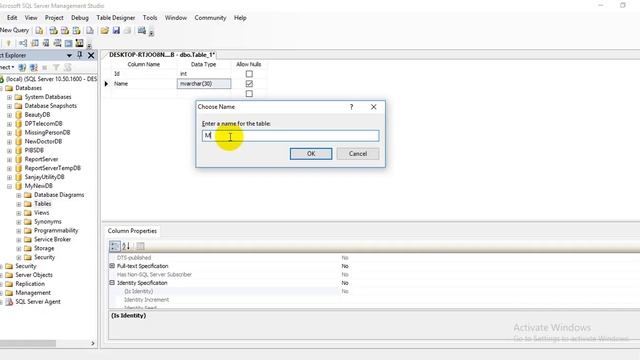The height and width of the screenshot is (360, 640).
Task: Collapse the MyNewDB database node
Action: (9, 186)
